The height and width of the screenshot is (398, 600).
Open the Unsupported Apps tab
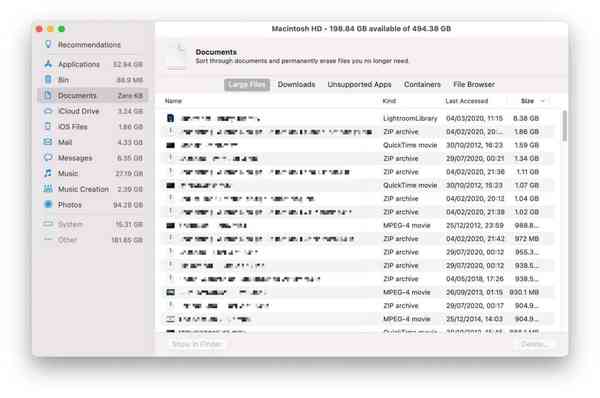click(359, 85)
